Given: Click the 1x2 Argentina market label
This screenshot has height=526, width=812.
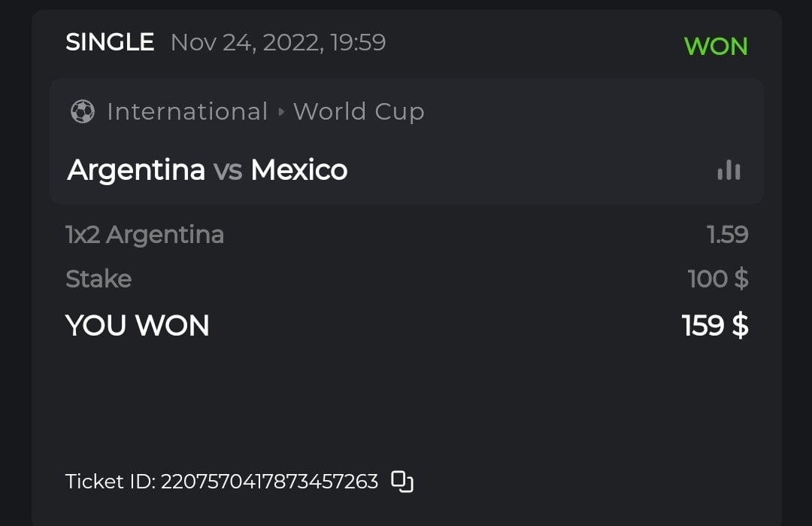Looking at the screenshot, I should coord(144,235).
